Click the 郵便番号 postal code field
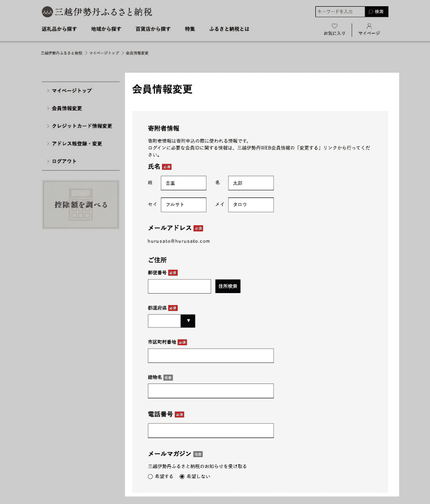 [x=179, y=286]
